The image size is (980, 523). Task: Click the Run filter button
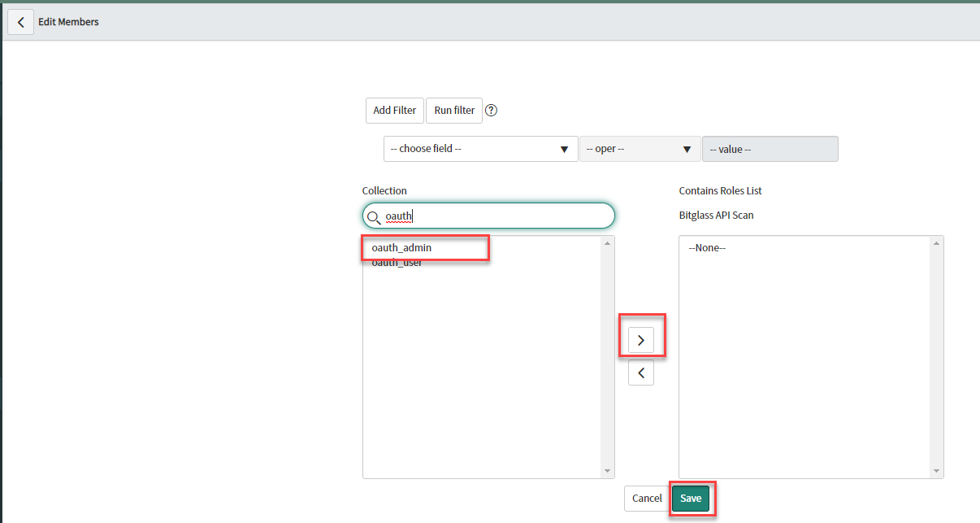point(454,111)
